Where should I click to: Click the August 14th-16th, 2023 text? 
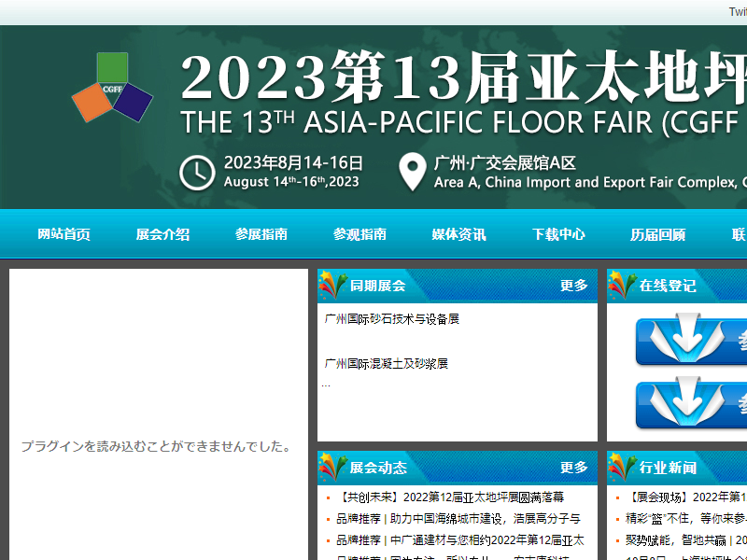(291, 182)
